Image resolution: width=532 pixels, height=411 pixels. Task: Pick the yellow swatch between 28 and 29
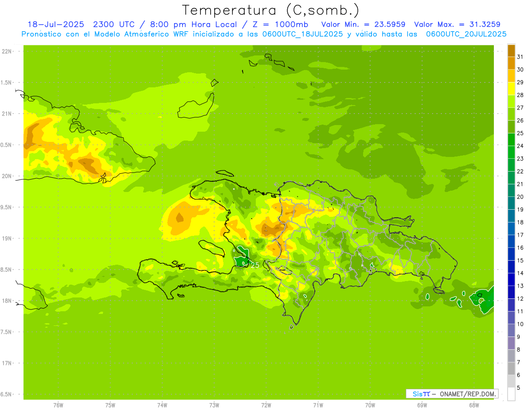pos(511,89)
